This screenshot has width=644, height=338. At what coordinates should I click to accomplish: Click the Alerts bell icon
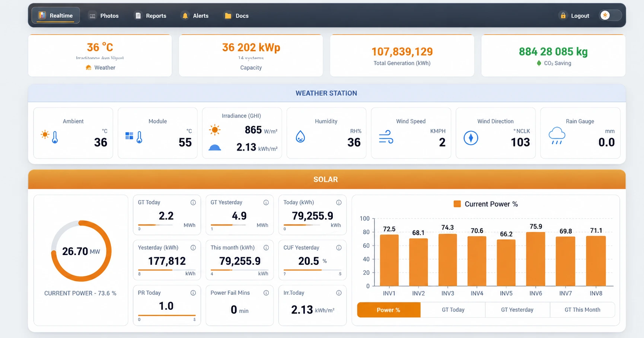pos(185,16)
